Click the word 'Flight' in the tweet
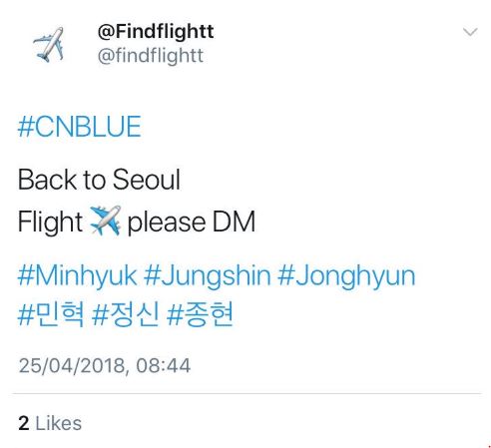The width and height of the screenshot is (491, 448). (x=50, y=223)
